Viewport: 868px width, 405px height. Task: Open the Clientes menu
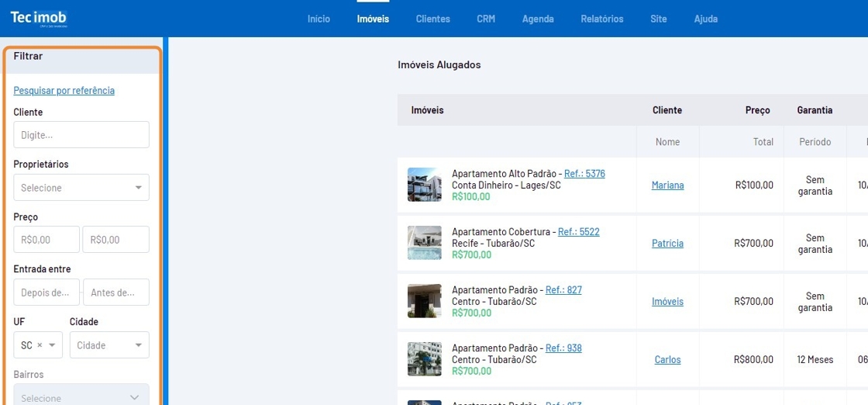pos(432,19)
